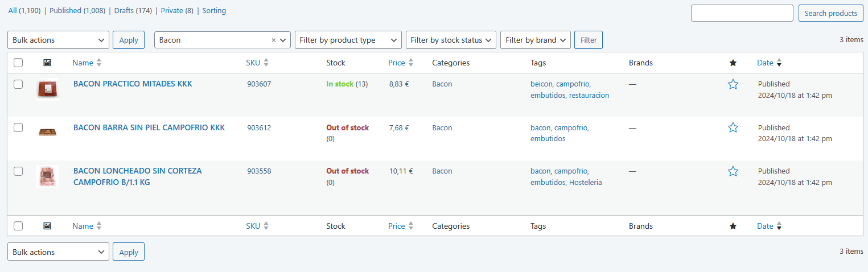Click sort arrows next to SKU header
This screenshot has width=868, height=272.
(x=266, y=63)
